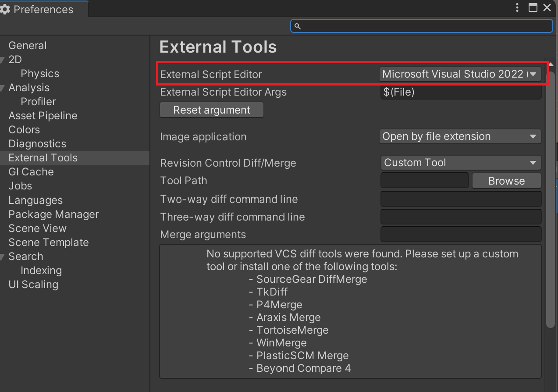Collapse the 2D category triangle
Viewport: 558px width, 392px height.
click(3, 60)
